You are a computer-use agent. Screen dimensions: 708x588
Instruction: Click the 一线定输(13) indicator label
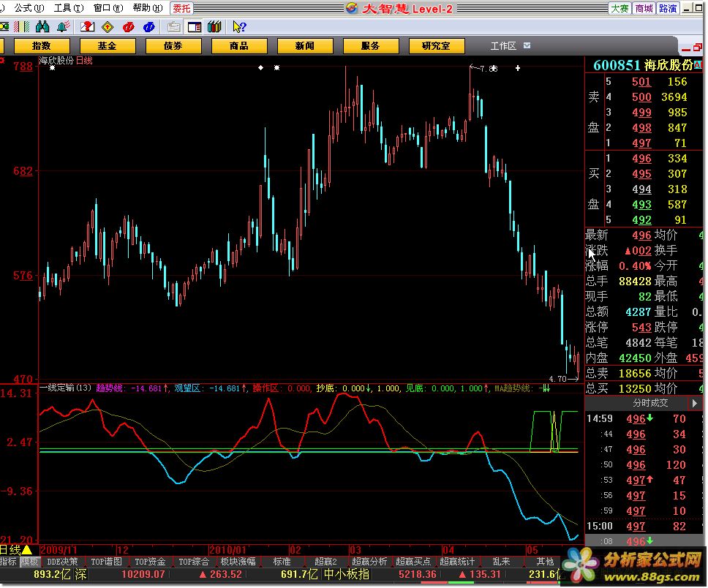click(x=66, y=388)
